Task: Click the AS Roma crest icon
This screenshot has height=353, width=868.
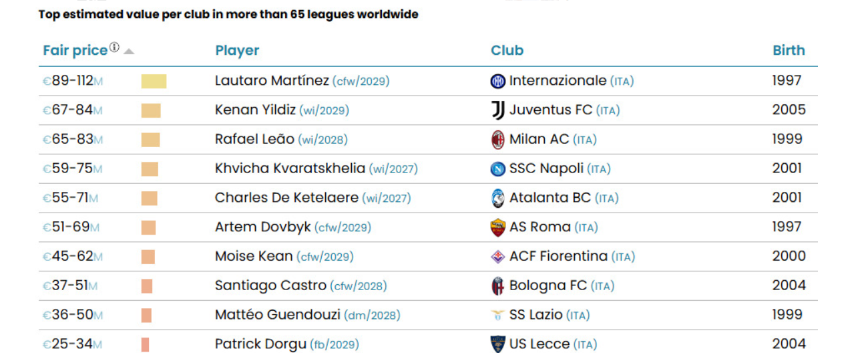Action: (x=498, y=227)
